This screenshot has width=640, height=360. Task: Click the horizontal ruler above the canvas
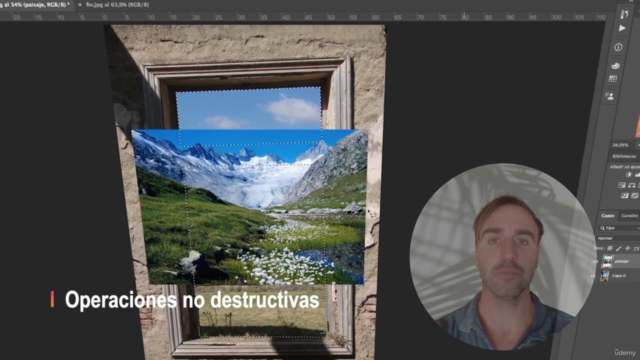click(x=304, y=17)
